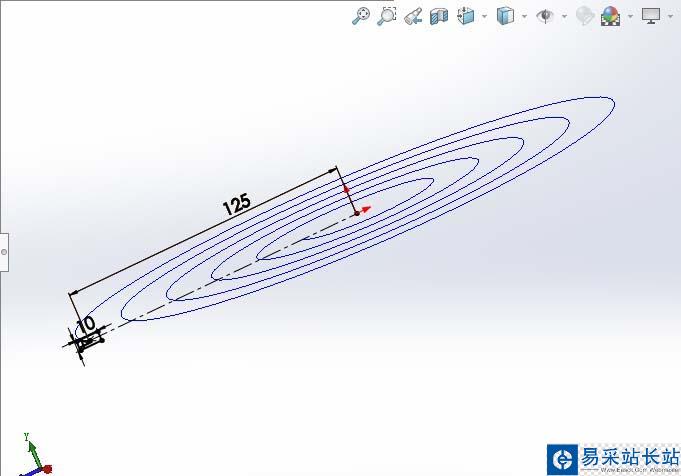Click the red sketch origin point
The height and width of the screenshot is (476, 681).
pos(357,212)
